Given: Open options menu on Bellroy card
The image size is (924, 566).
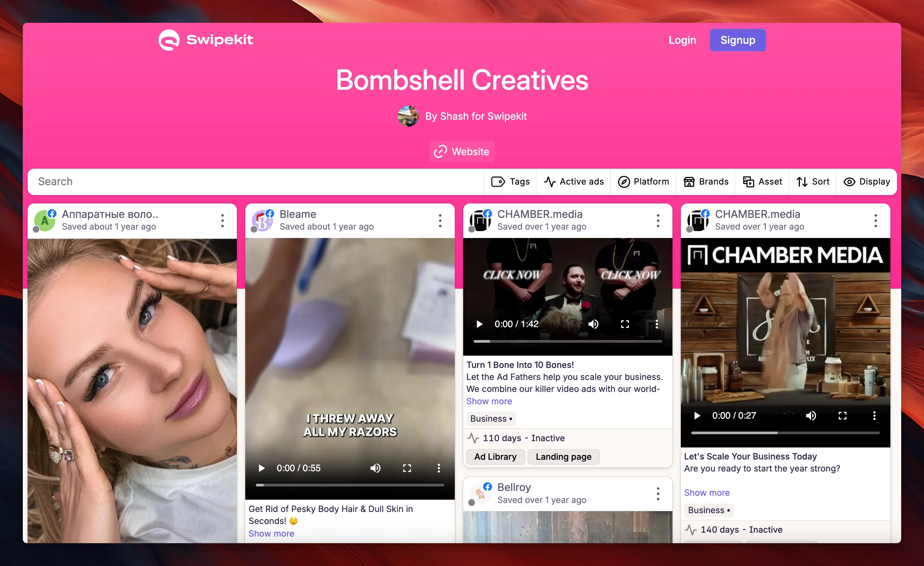Looking at the screenshot, I should coord(658,494).
